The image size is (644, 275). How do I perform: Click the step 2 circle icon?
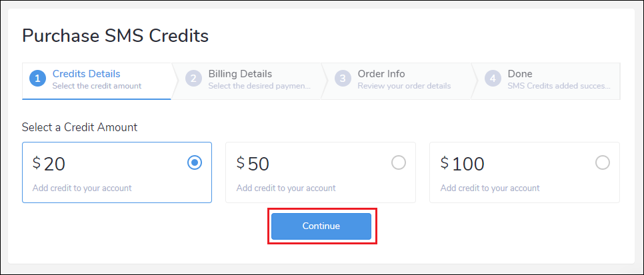tap(193, 79)
